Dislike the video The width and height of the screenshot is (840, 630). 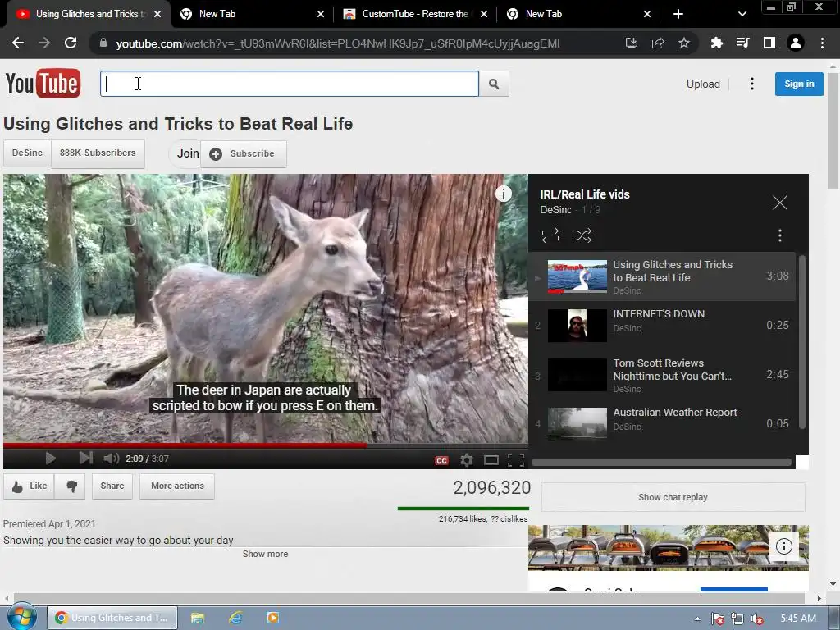pos(71,486)
